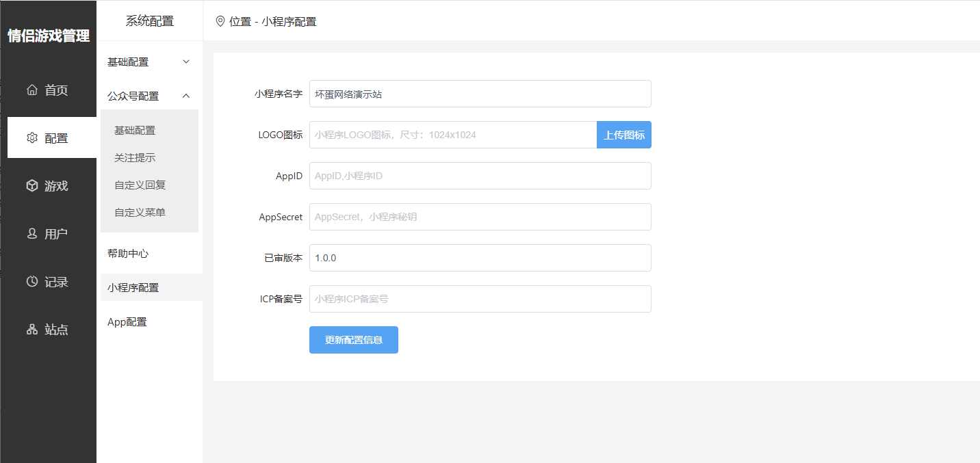
Task: Click the 已审版本 label
Action: tap(283, 258)
